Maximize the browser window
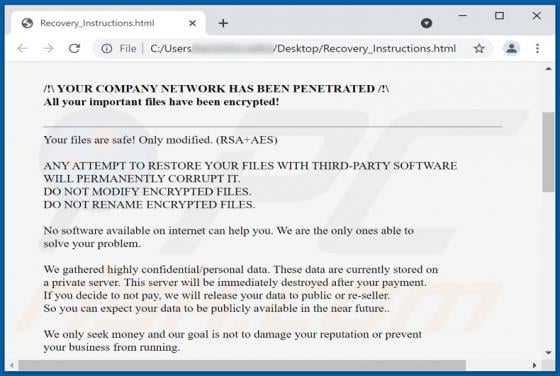 (x=499, y=16)
